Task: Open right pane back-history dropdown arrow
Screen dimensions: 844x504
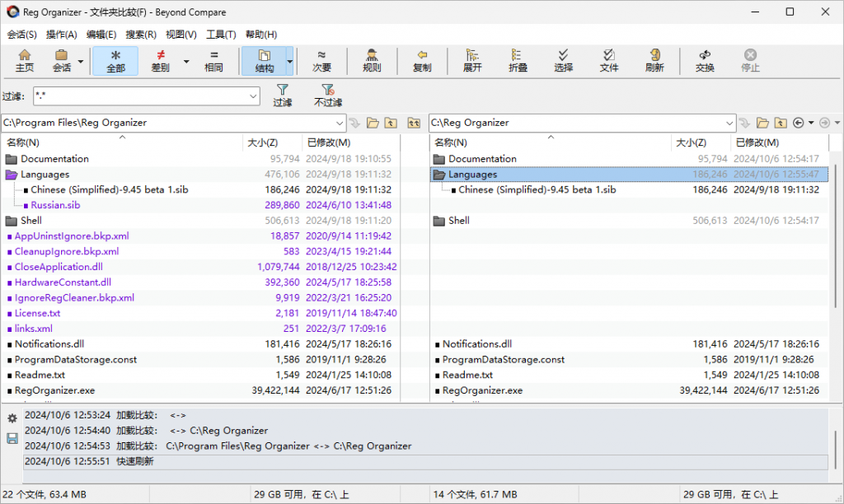Action: click(811, 124)
